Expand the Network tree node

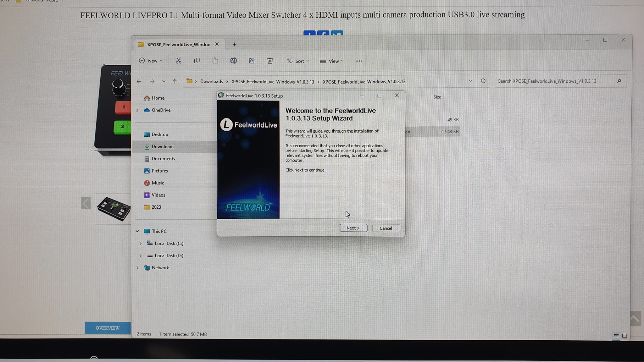[x=137, y=268]
